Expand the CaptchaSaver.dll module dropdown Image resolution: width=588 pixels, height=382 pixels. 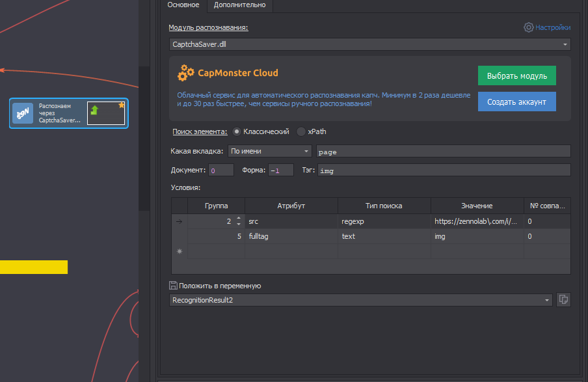tap(565, 44)
